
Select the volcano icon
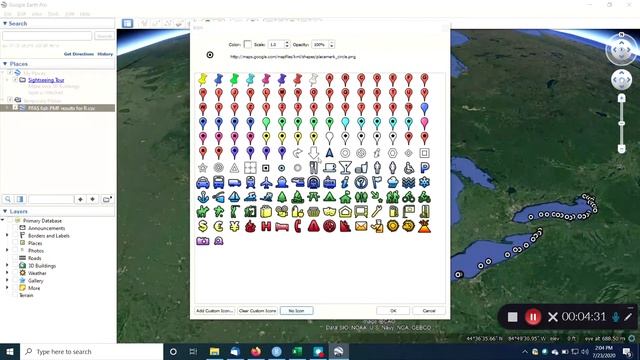[424, 226]
